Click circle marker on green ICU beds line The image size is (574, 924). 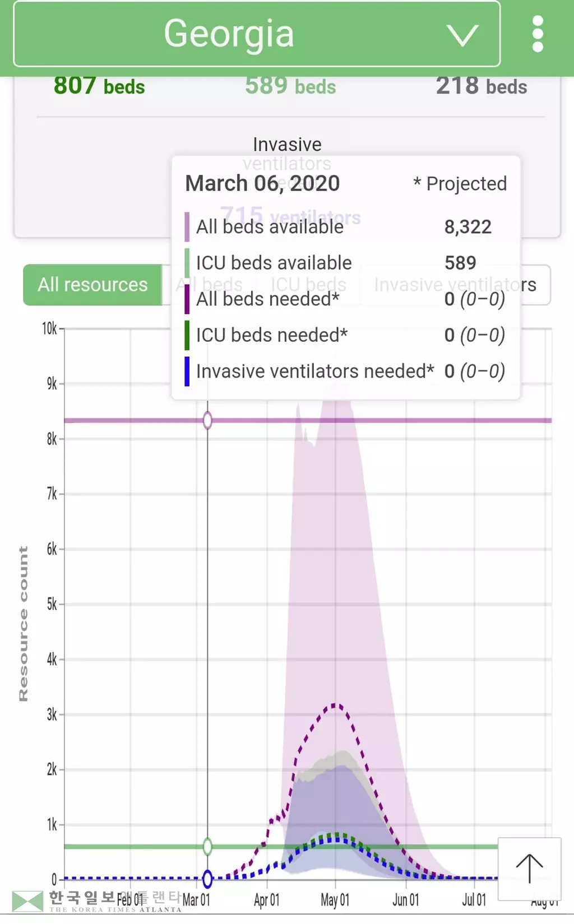pos(207,846)
